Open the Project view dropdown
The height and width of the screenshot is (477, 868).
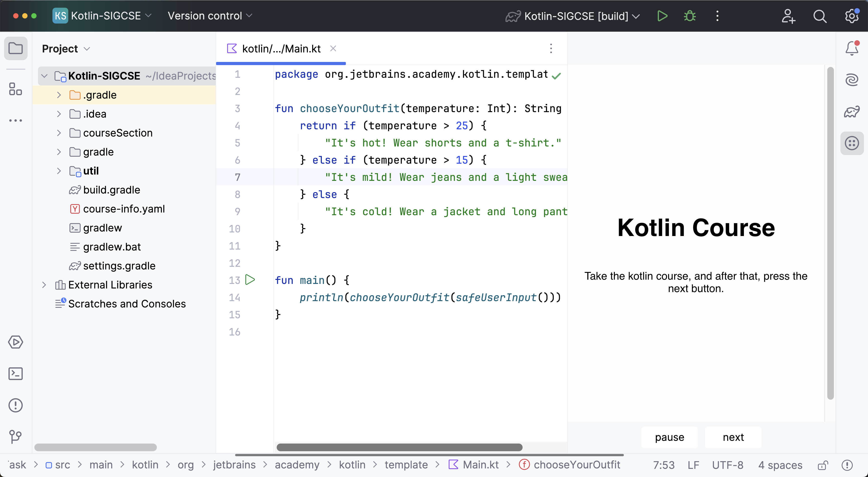66,49
